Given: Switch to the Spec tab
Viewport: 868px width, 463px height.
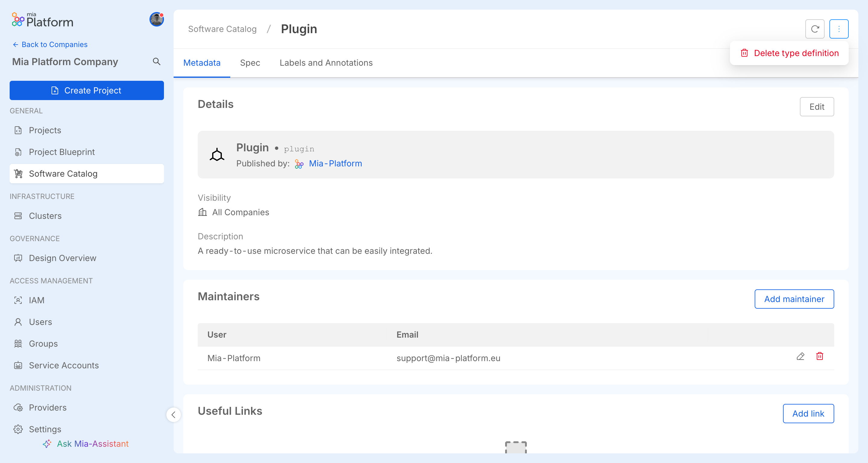Looking at the screenshot, I should point(250,63).
